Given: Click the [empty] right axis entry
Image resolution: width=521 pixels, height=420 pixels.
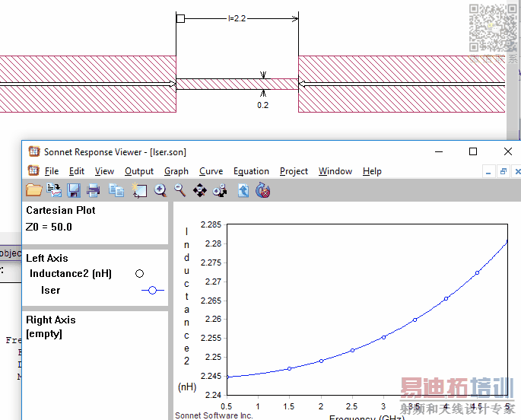Looking at the screenshot, I should tap(44, 333).
